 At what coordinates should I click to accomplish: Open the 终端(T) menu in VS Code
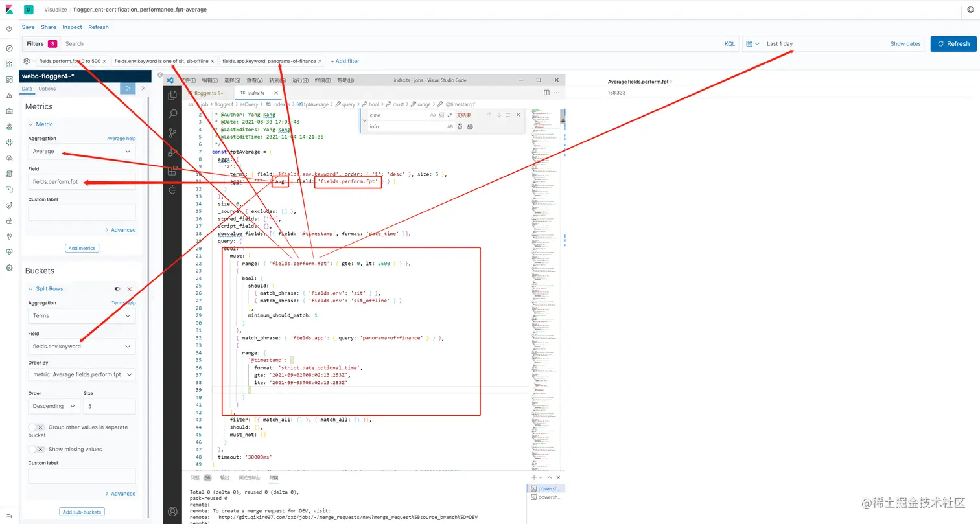coord(323,80)
